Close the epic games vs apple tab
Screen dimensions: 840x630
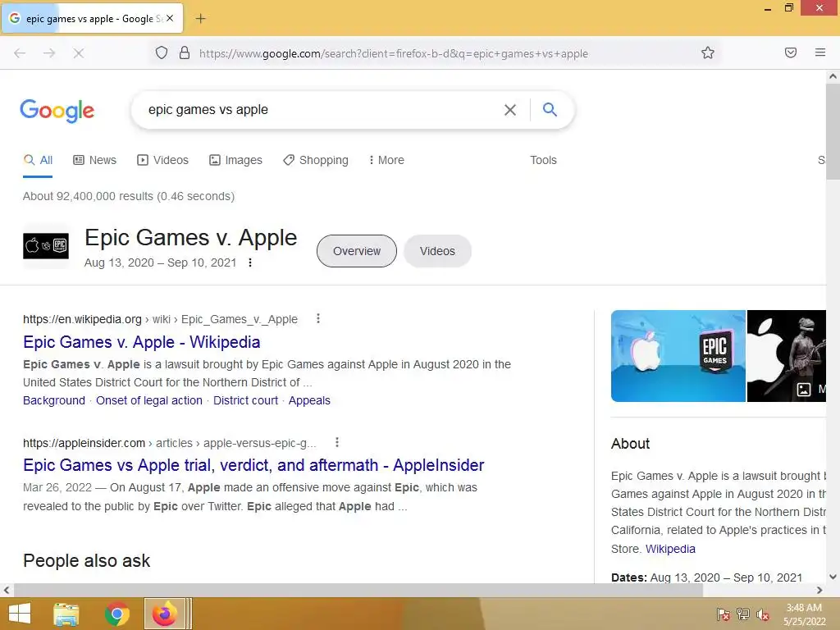170,18
